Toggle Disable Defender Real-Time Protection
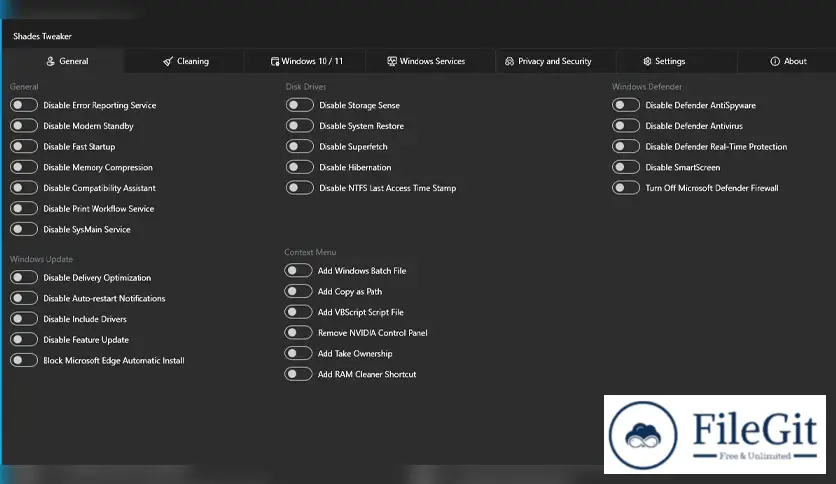836x484 pixels. coord(626,147)
